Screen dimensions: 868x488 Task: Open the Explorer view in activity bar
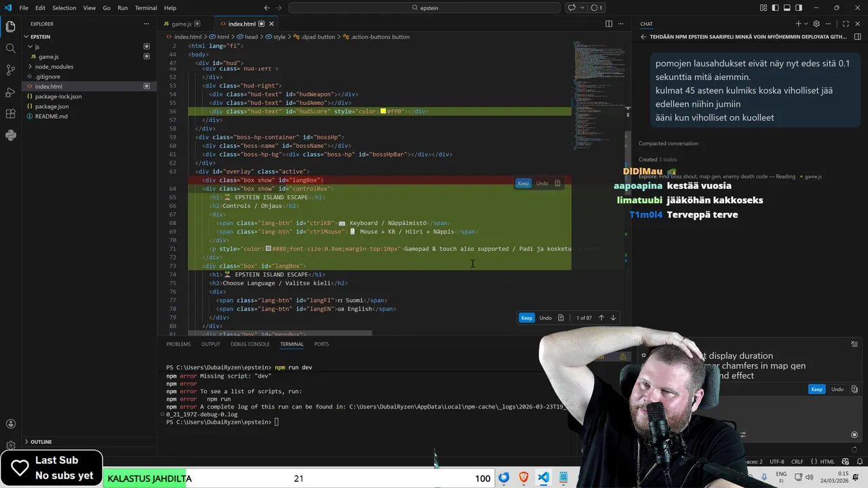[10, 26]
